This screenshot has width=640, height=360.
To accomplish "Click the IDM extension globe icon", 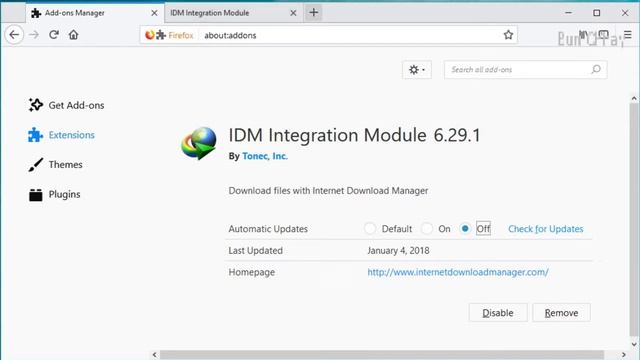I will (x=199, y=143).
